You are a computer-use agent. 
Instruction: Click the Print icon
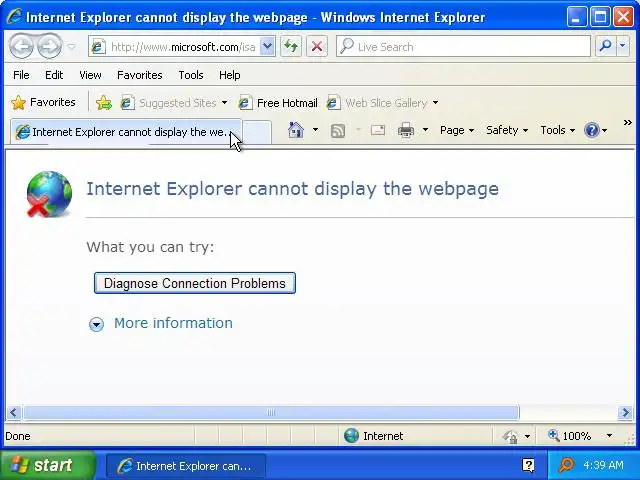[x=406, y=130]
